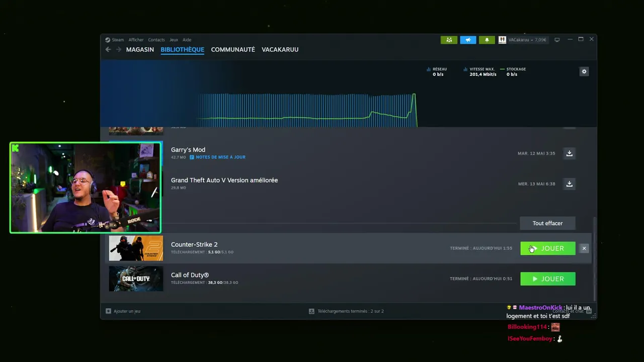
Task: Click the Counter-Strike 2 title
Action: tap(194, 244)
